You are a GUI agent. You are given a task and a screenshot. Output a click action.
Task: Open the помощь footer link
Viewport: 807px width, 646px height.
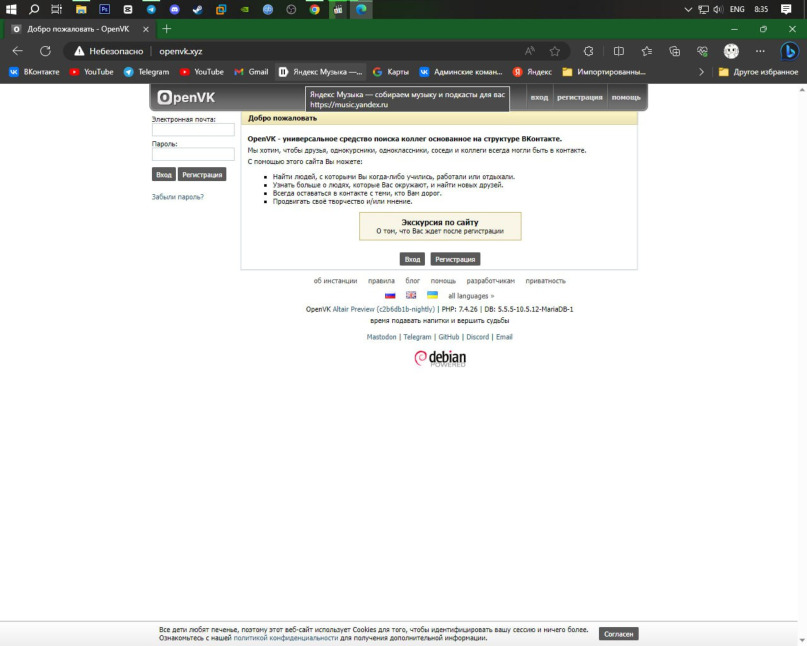[443, 281]
